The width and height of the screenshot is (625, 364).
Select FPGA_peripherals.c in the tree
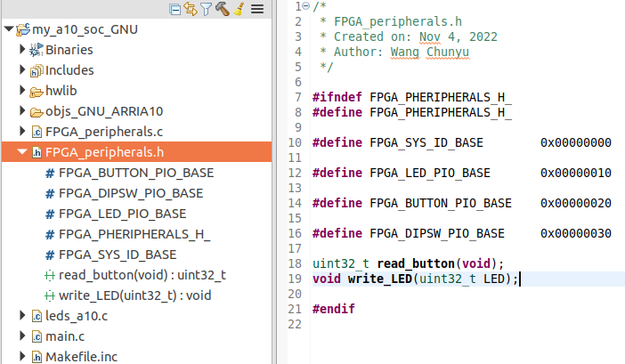tap(104, 132)
